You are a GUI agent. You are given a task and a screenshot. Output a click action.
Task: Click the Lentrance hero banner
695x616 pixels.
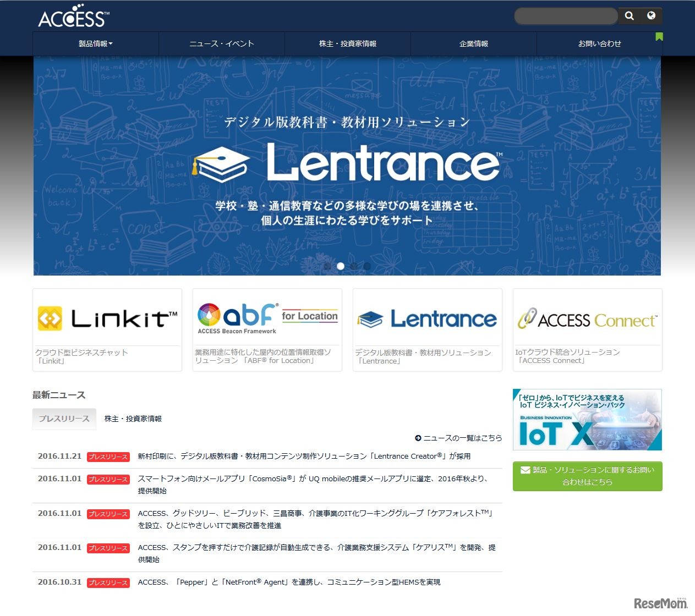[347, 166]
